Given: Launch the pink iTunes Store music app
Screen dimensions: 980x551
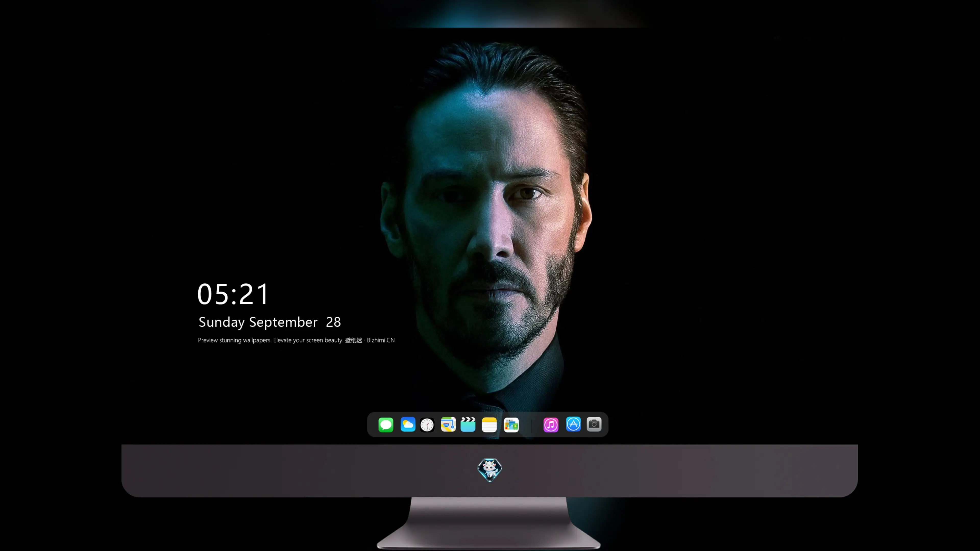Looking at the screenshot, I should tap(551, 424).
